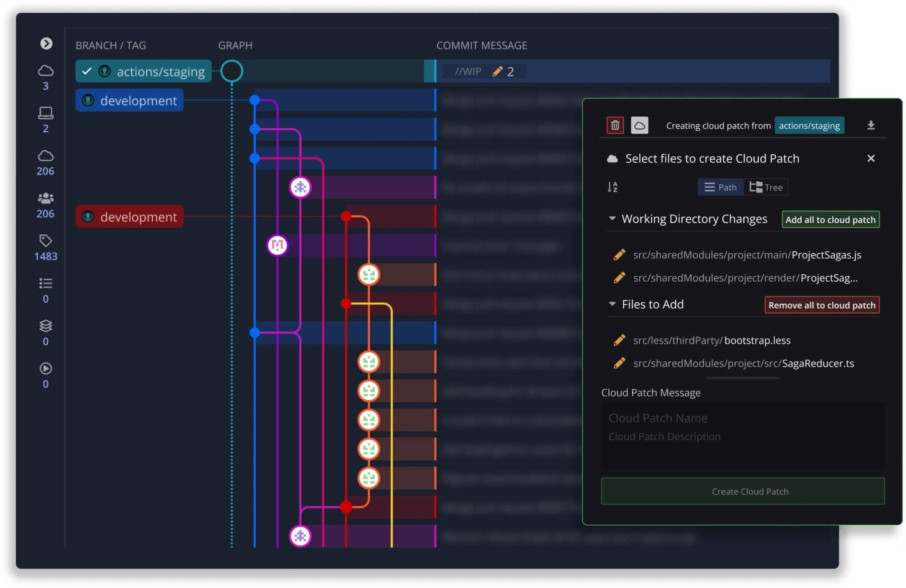
Task: Click checkmark on actions/staging branch
Action: pyautogui.click(x=87, y=71)
